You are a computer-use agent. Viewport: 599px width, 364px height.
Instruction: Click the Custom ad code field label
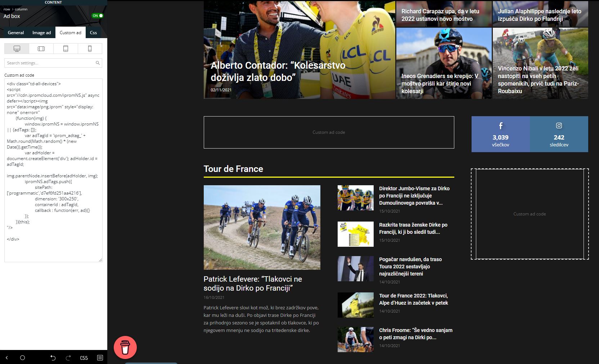(x=19, y=75)
